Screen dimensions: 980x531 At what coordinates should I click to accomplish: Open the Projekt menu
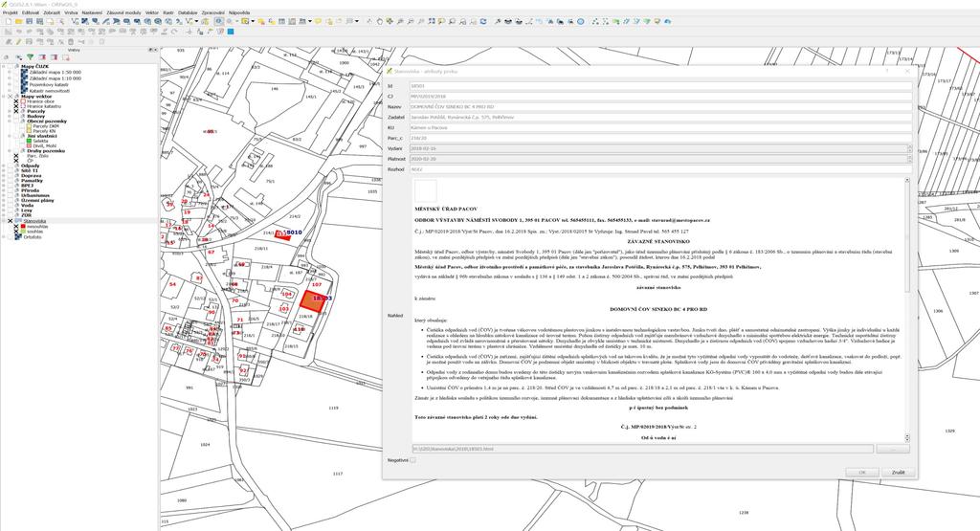click(10, 12)
